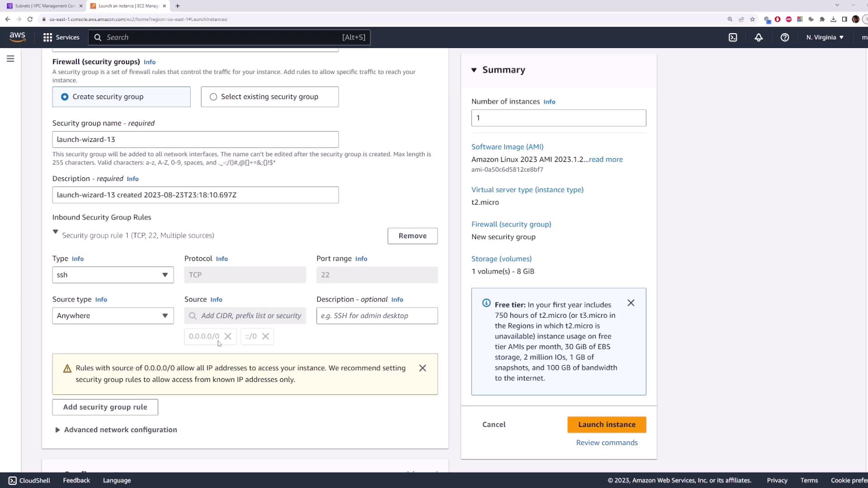Open the CloudShell icon in top bar

pos(733,38)
